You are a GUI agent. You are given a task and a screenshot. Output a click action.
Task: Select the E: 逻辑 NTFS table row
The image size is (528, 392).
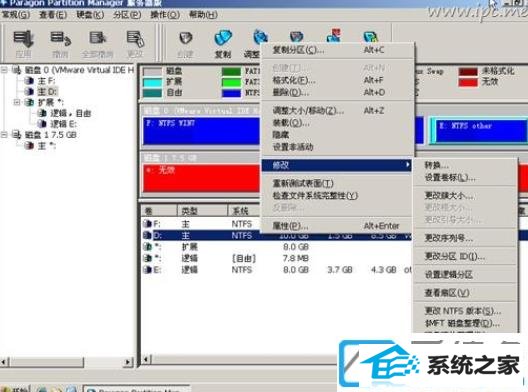276,270
